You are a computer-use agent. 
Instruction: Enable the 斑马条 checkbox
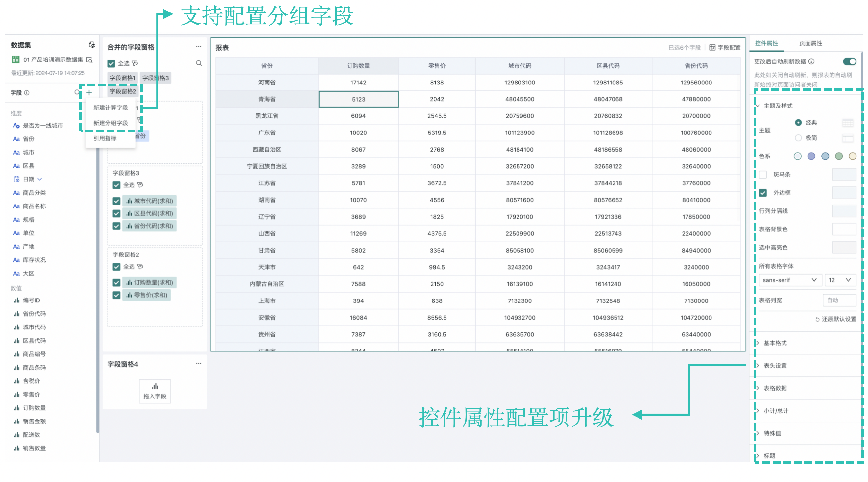pos(763,174)
